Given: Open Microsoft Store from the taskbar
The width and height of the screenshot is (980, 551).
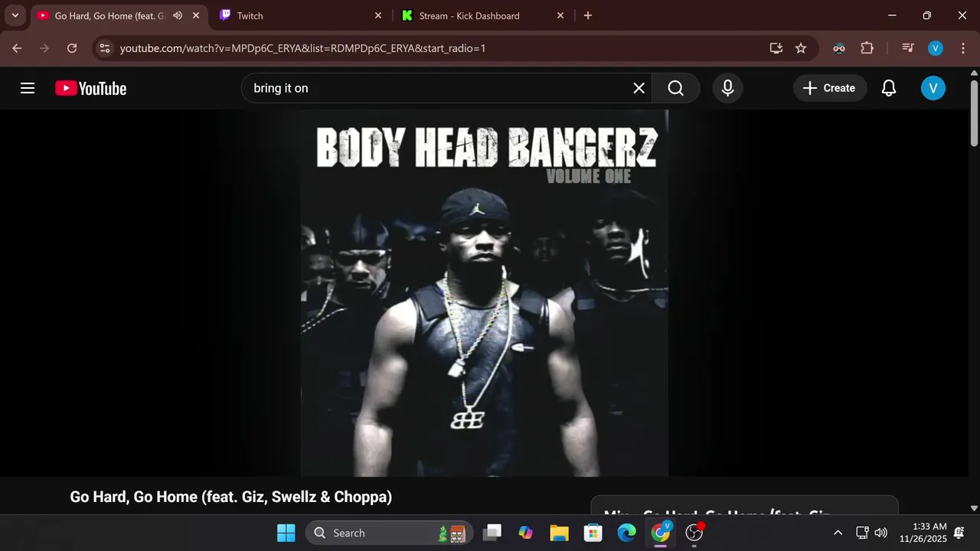Looking at the screenshot, I should (593, 533).
